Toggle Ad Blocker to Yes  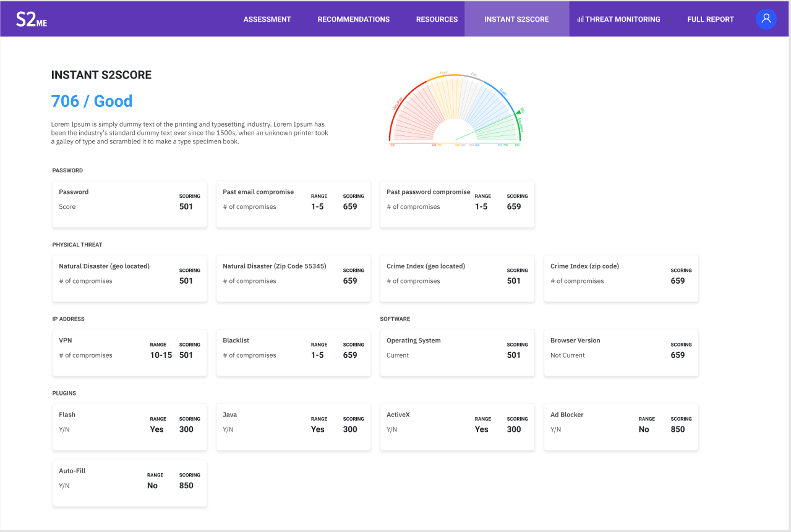point(644,428)
